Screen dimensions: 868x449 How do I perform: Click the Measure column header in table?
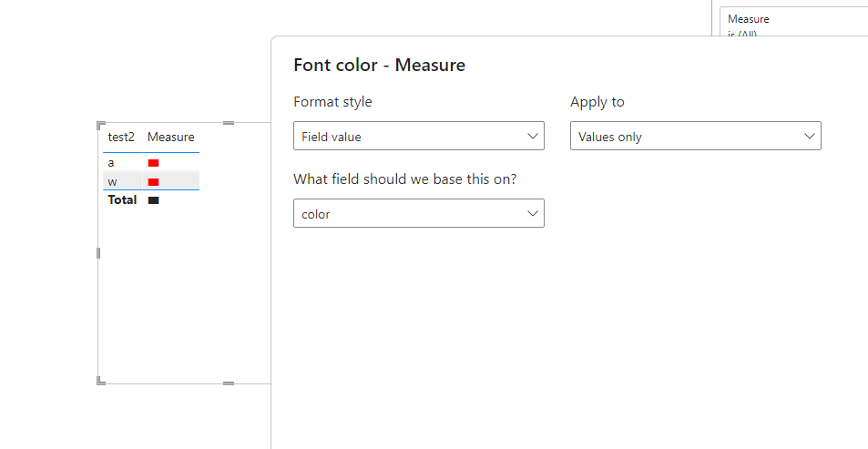click(x=170, y=137)
